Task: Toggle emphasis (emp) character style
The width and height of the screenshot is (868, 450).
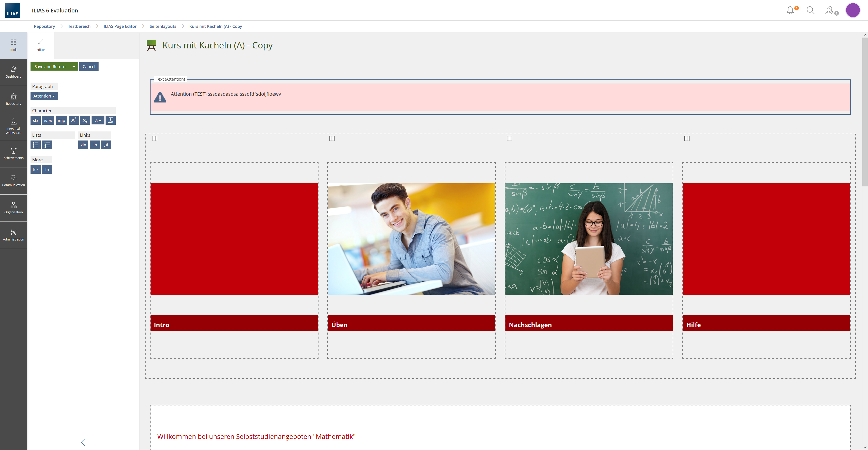Action: click(x=48, y=120)
